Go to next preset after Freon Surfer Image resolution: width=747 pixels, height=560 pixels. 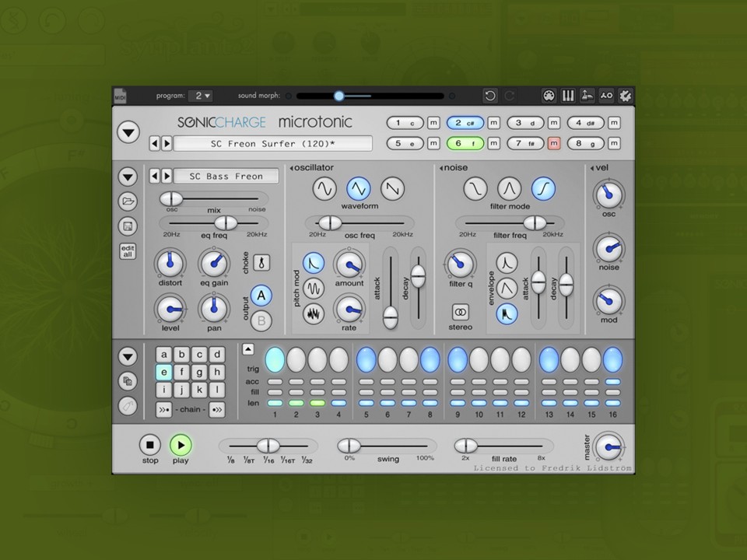(167, 143)
